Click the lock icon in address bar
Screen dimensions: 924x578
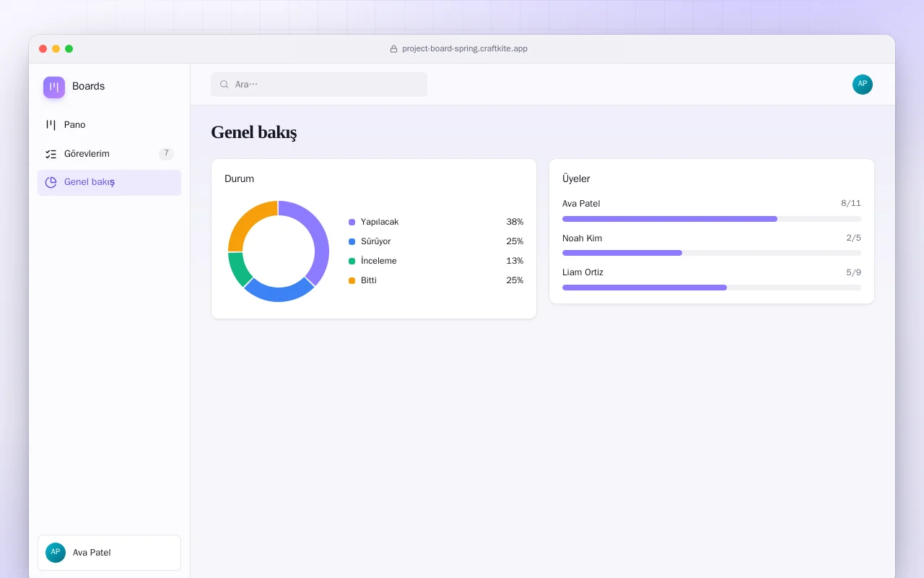tap(393, 49)
